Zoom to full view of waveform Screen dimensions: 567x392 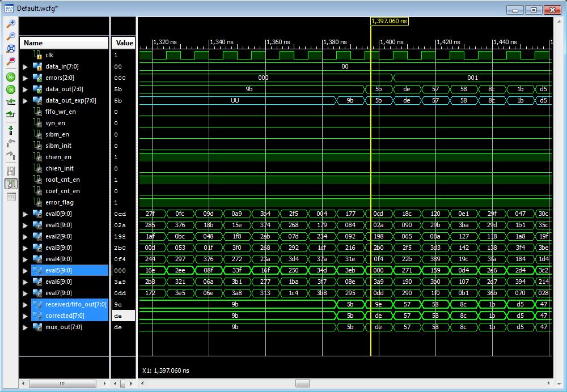(x=11, y=48)
